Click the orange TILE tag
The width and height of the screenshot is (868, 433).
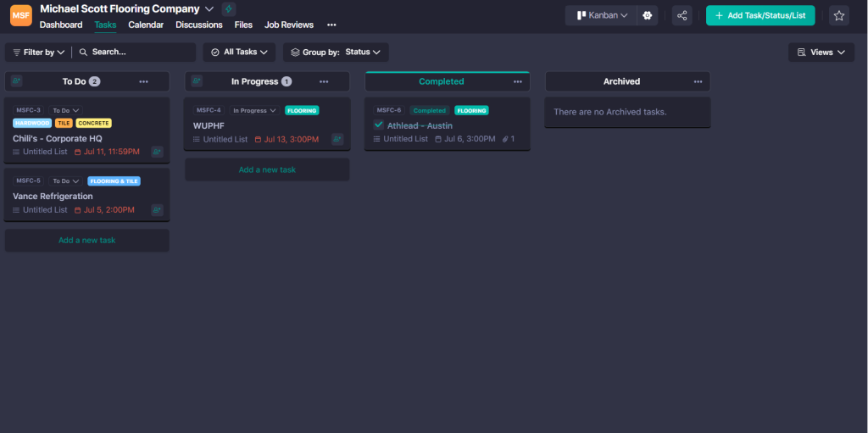pos(64,123)
